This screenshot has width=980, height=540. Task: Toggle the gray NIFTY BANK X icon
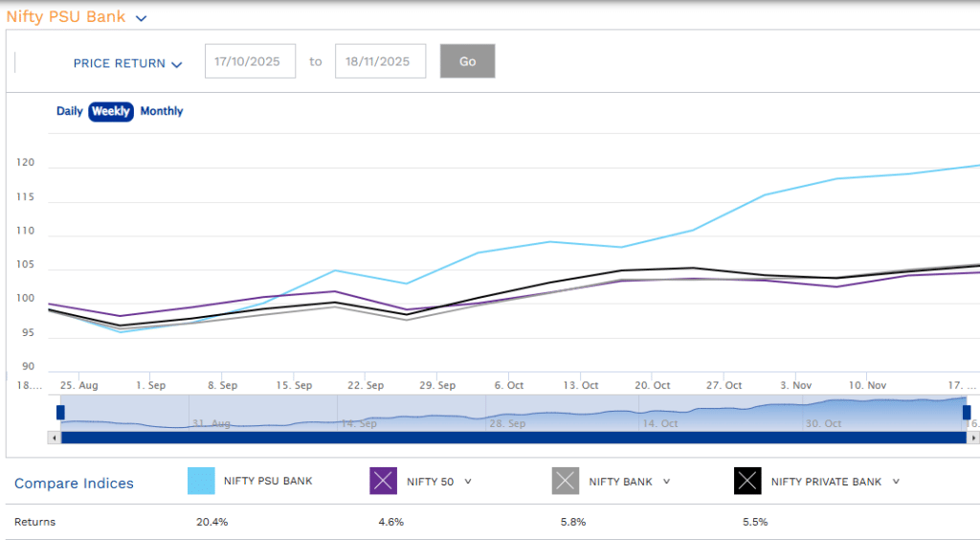[566, 482]
